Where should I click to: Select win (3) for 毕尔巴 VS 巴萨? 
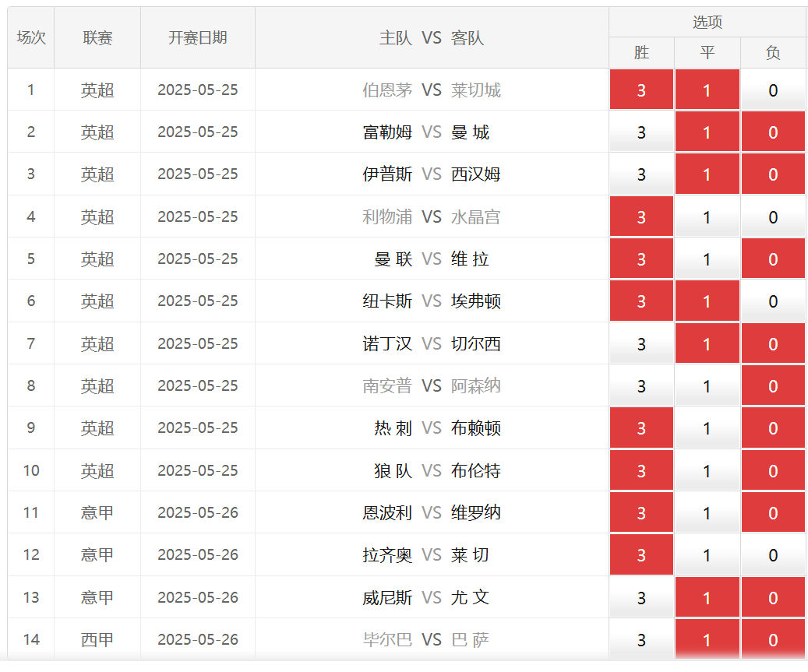pos(641,639)
